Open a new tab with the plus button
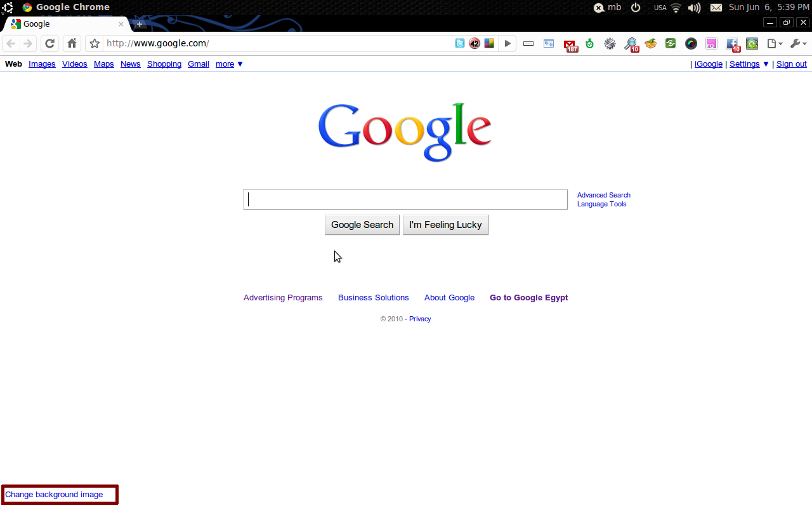 pos(140,24)
